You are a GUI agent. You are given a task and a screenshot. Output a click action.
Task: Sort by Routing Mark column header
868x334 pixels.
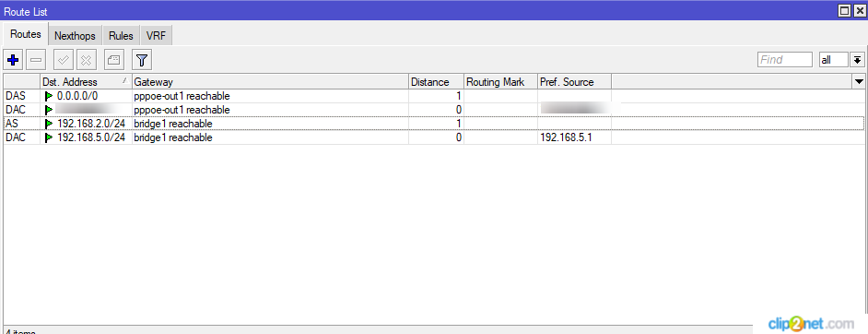[500, 82]
